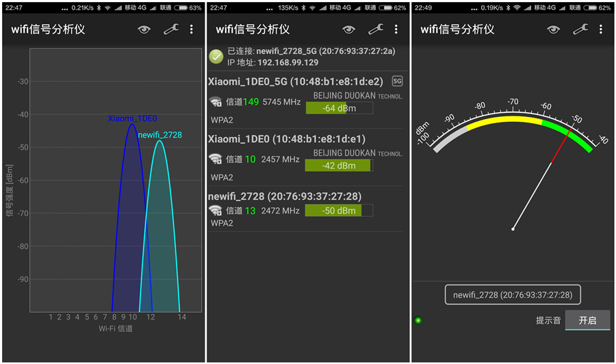Click the green LED indicator on the signal meter screen
This screenshot has height=364, width=616.
pyautogui.click(x=418, y=320)
